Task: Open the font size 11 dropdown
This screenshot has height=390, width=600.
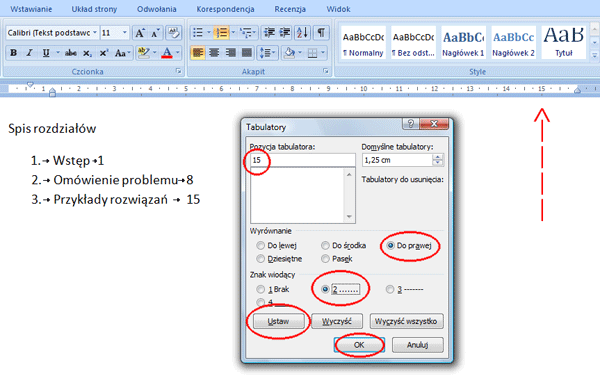Action: point(124,33)
